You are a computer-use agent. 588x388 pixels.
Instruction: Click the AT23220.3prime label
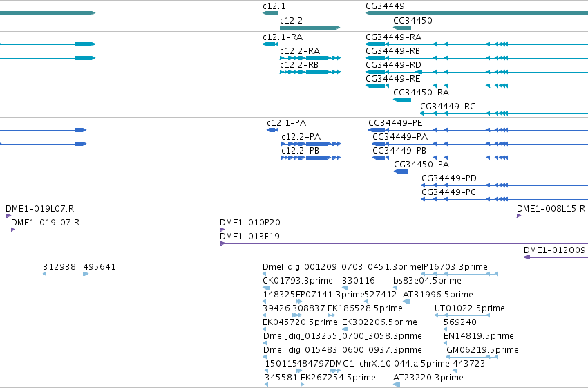tap(428, 378)
